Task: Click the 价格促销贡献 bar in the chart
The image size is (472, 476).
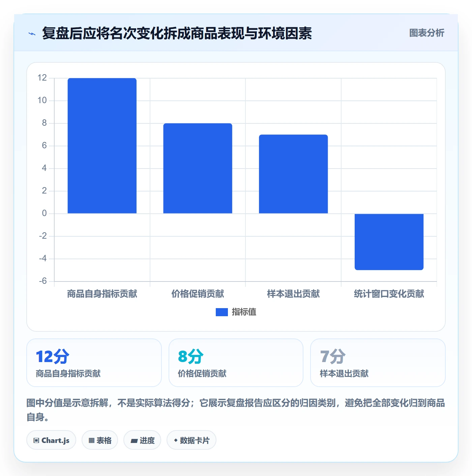Action: pos(198,168)
